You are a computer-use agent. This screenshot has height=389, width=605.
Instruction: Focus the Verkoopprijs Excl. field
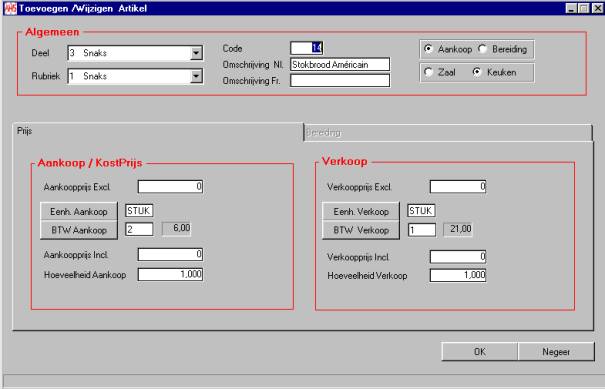(458, 187)
